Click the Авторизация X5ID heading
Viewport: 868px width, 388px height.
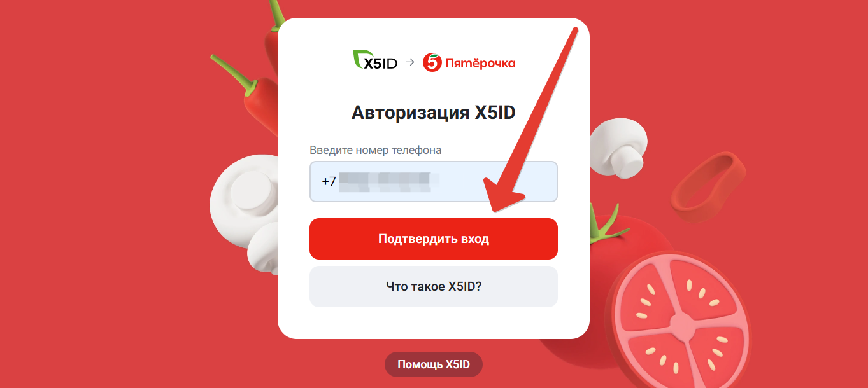tap(434, 113)
